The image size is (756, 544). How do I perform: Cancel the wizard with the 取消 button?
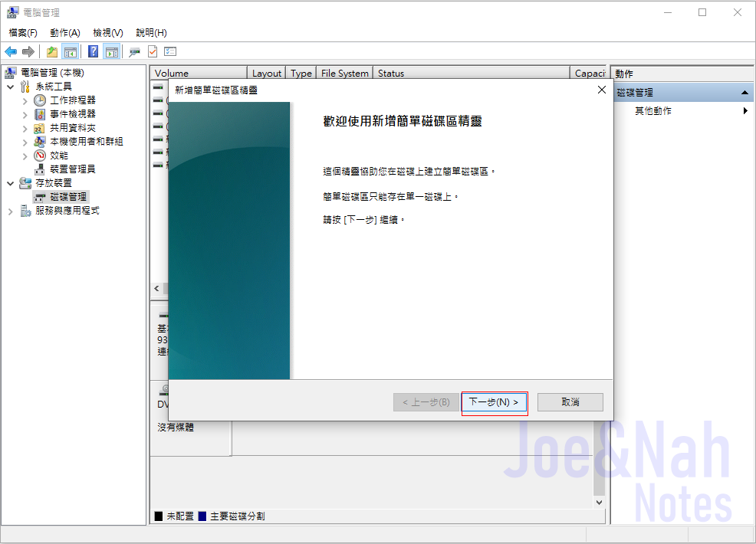[570, 402]
